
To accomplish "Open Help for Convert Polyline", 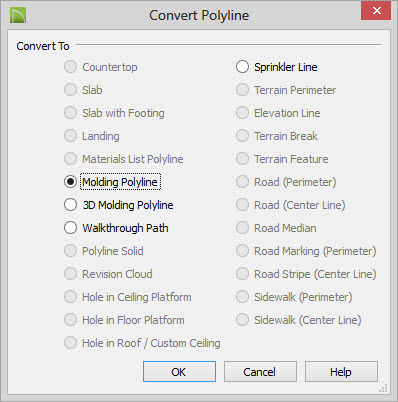I will click(x=341, y=372).
